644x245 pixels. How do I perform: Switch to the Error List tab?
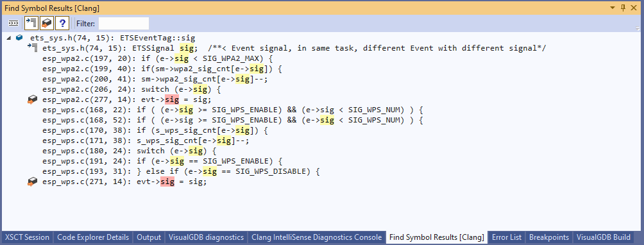coord(507,237)
